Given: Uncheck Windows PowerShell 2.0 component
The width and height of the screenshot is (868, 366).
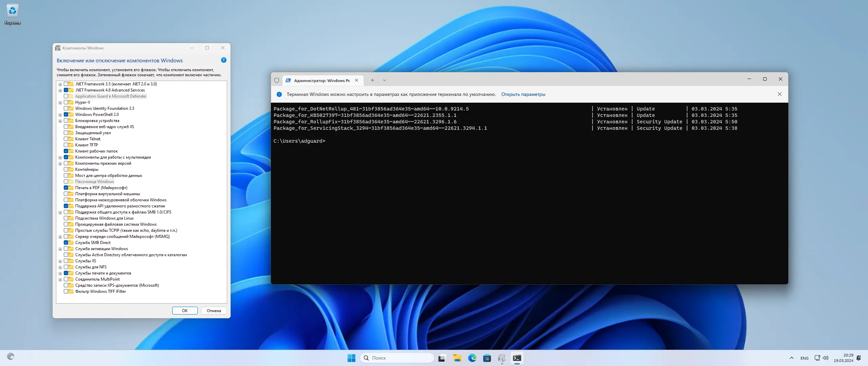Looking at the screenshot, I should tap(66, 115).
